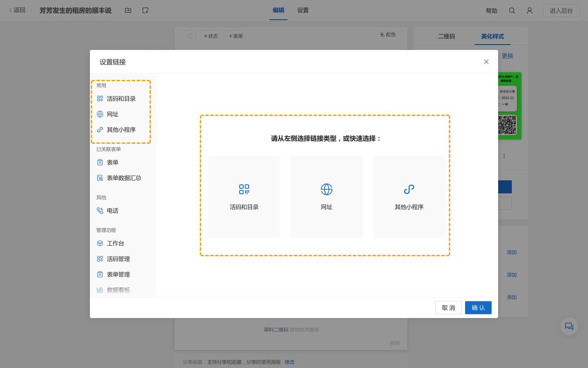
Task: Click +表单 button
Action: click(x=236, y=36)
